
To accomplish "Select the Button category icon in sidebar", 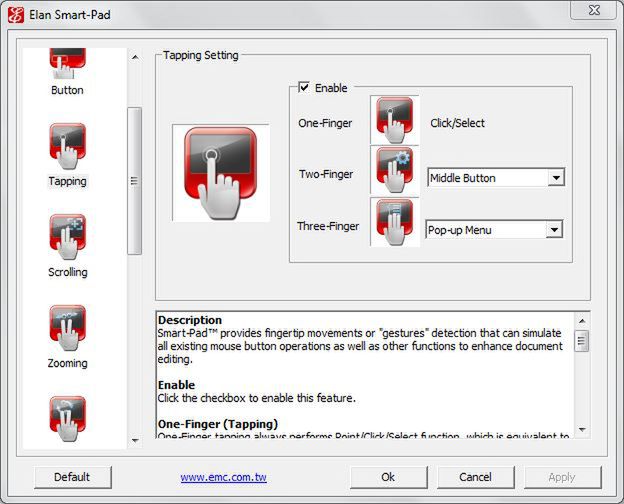I will pos(67,63).
